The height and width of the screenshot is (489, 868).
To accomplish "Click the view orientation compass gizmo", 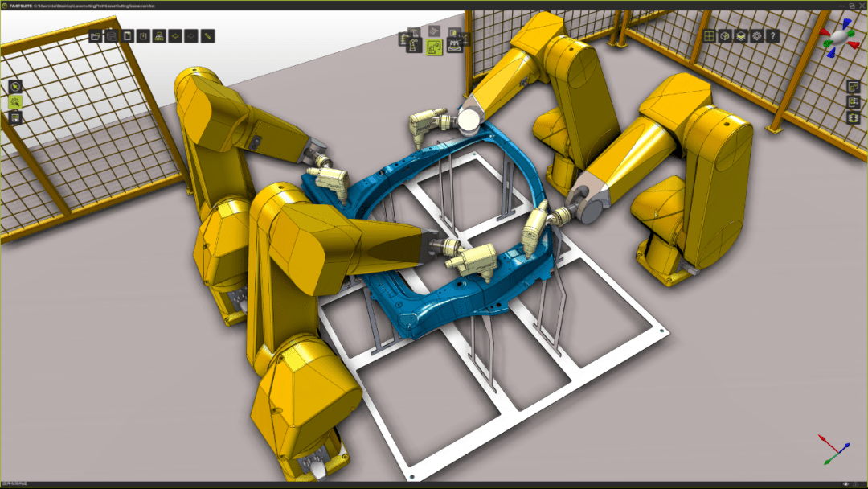I will pos(841,39).
